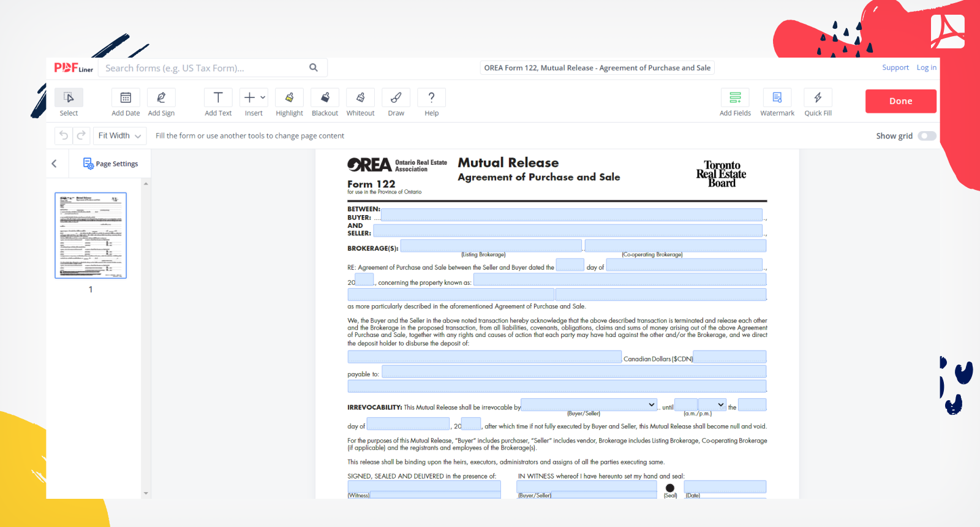The image size is (980, 527).
Task: Click the payable to field
Action: 574,371
